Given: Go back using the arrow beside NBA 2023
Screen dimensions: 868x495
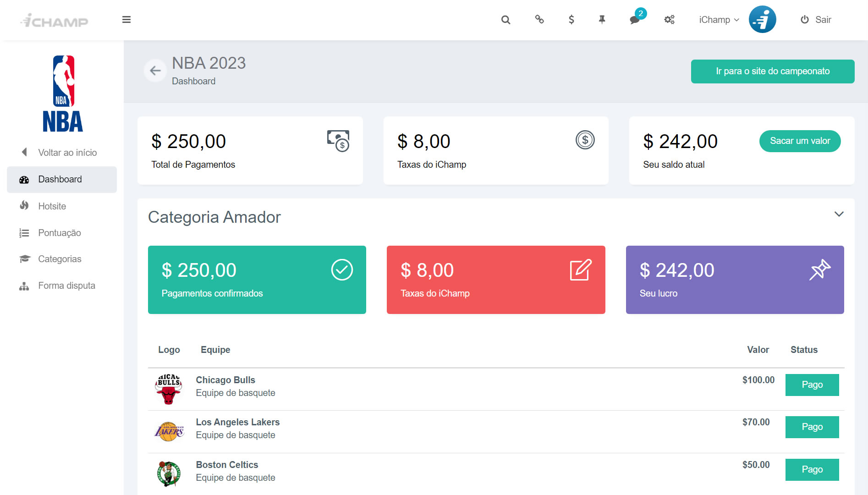Looking at the screenshot, I should [x=155, y=71].
